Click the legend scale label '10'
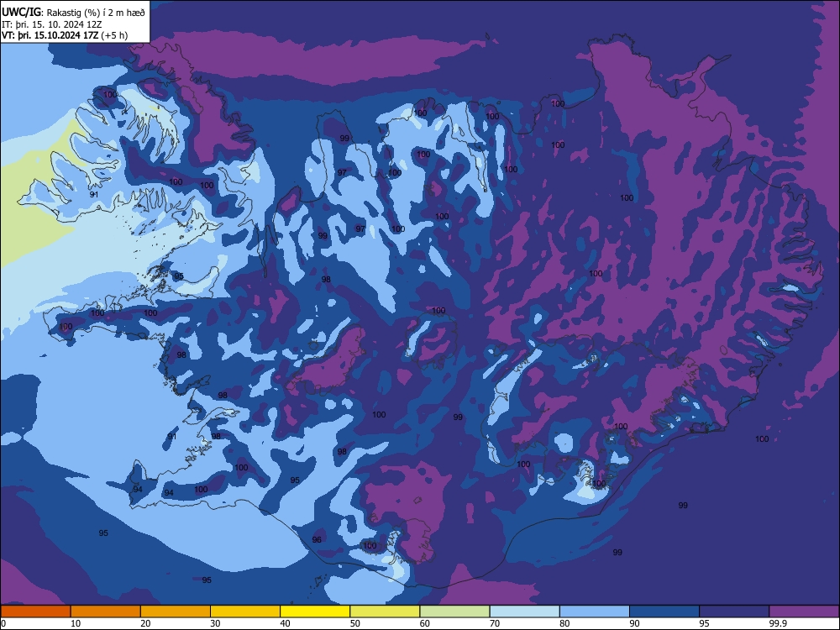 [76, 623]
